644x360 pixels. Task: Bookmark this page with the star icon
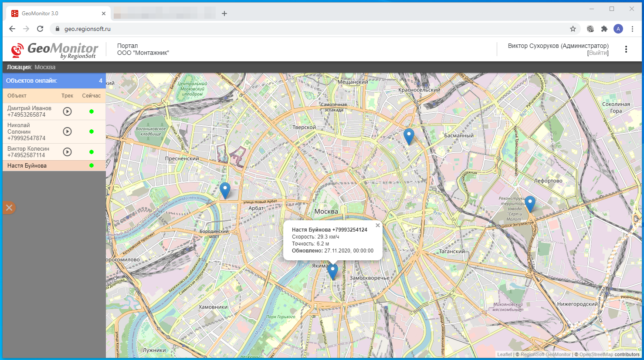click(573, 29)
